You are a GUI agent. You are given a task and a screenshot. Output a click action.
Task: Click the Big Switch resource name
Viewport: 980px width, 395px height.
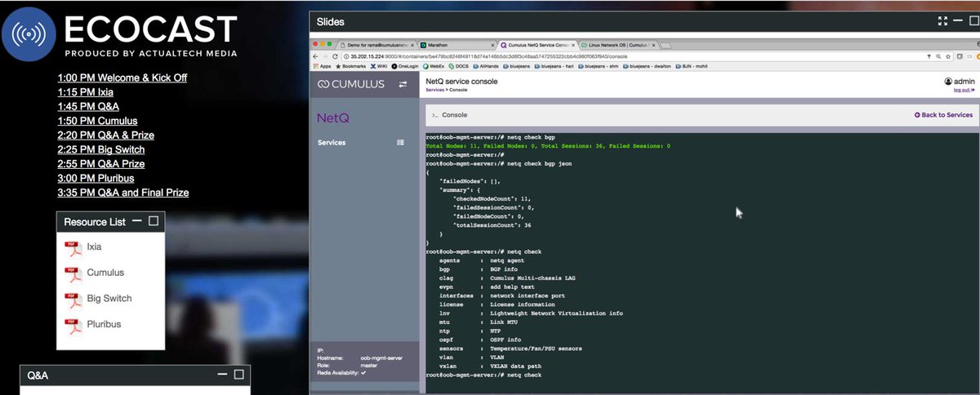pos(109,299)
